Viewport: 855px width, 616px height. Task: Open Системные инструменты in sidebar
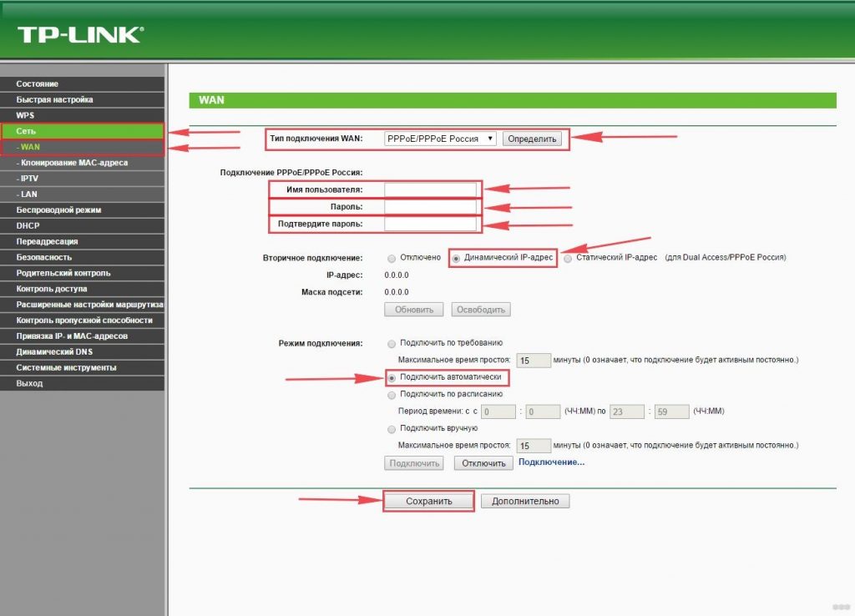[66, 367]
